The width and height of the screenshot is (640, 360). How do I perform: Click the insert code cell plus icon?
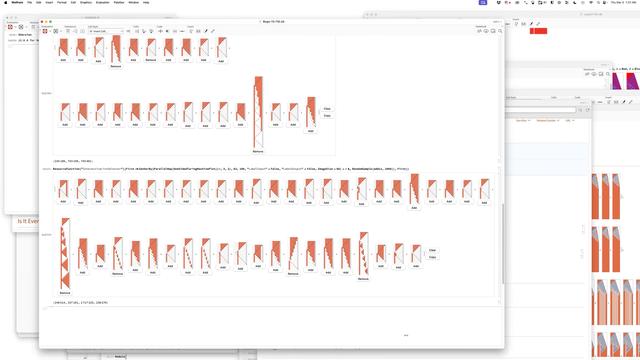pyautogui.click(x=160, y=31)
